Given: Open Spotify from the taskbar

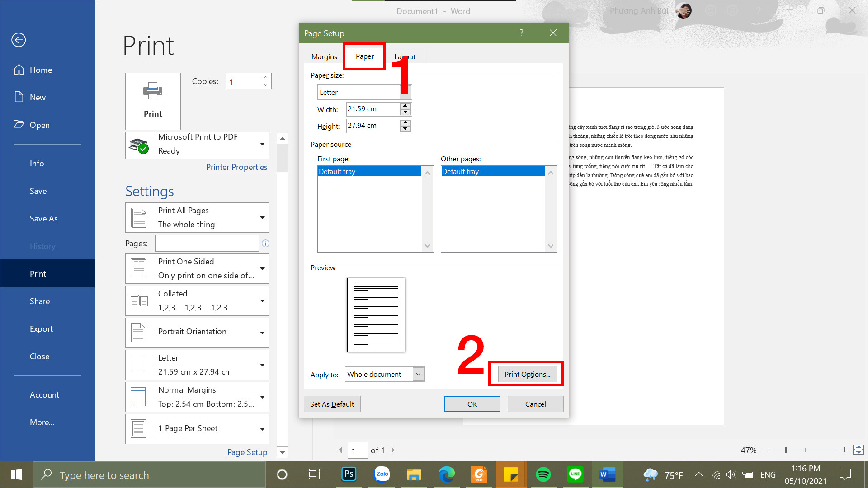Looking at the screenshot, I should point(543,474).
